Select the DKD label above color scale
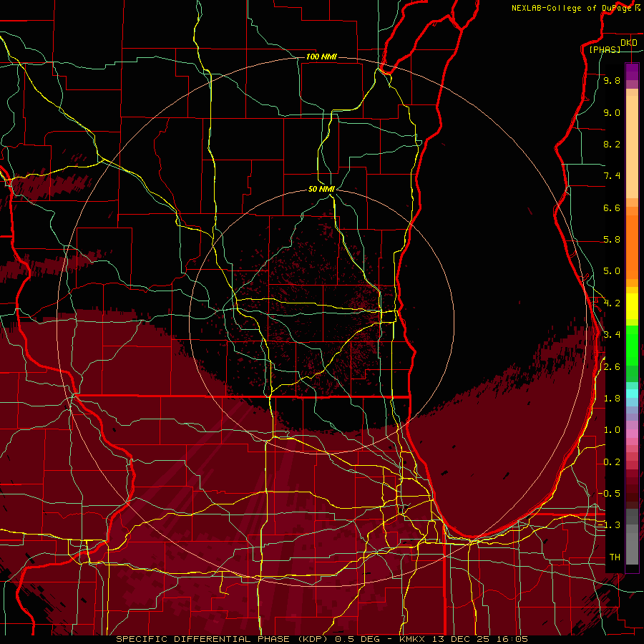Screen dimensions: 644x644 629,42
